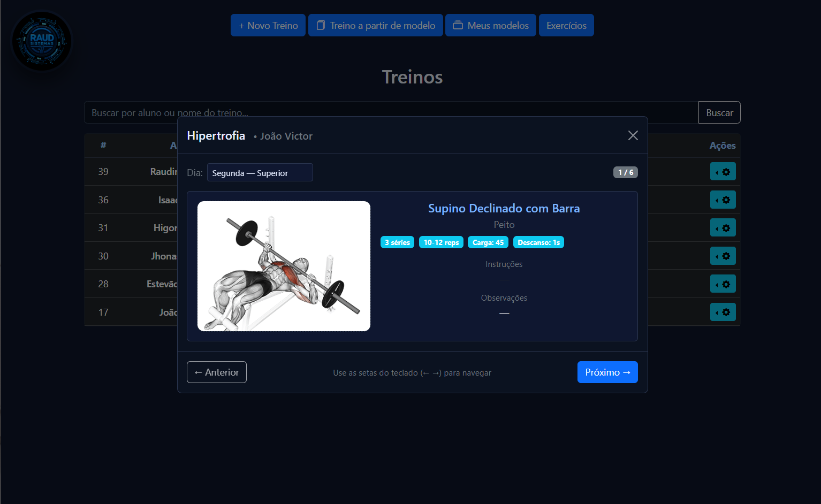Image resolution: width=821 pixels, height=504 pixels.
Task: Open actions gear for workout 28
Action: (723, 284)
